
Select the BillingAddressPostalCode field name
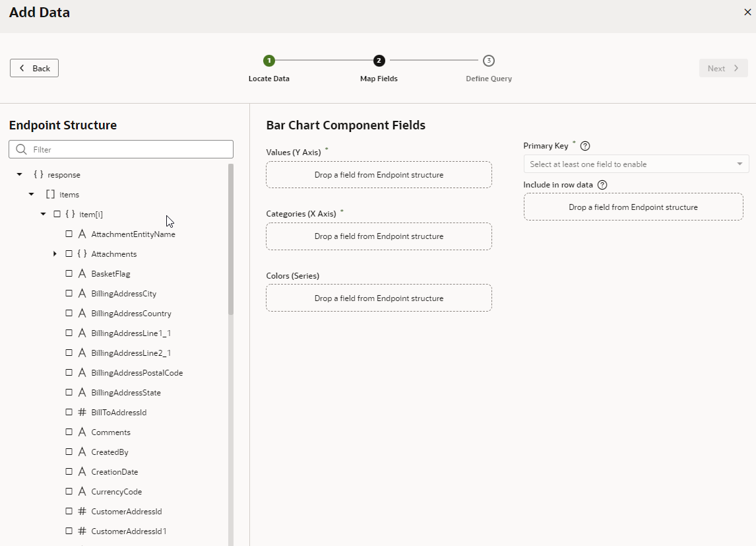[137, 373]
